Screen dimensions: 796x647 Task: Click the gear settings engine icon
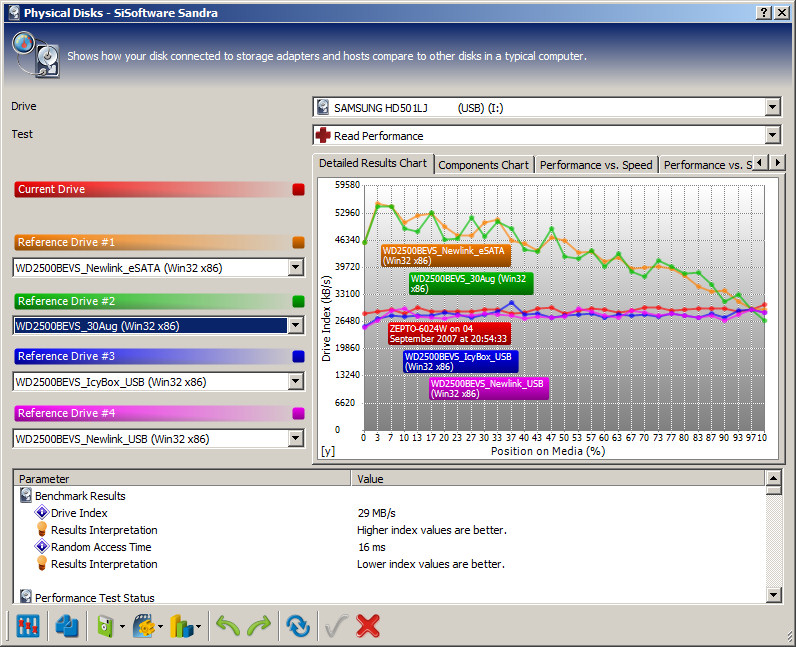[x=144, y=626]
